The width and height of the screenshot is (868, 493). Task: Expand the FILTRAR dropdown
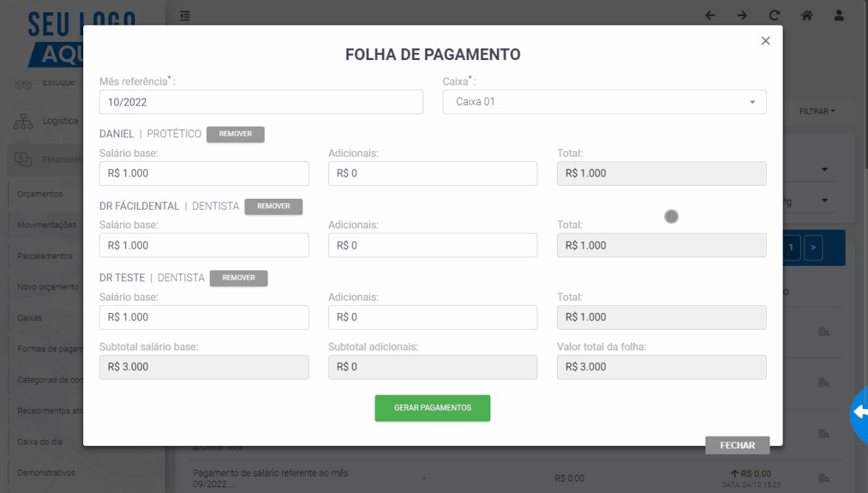817,111
